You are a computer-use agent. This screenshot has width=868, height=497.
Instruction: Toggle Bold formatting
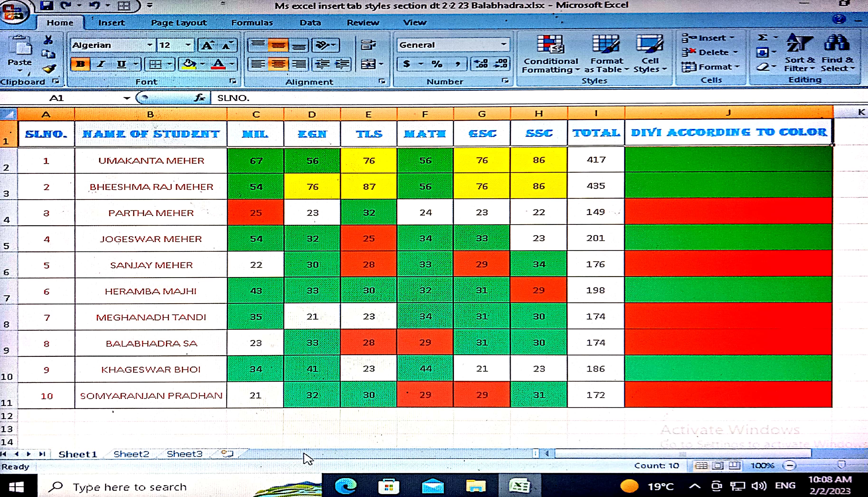pyautogui.click(x=80, y=64)
